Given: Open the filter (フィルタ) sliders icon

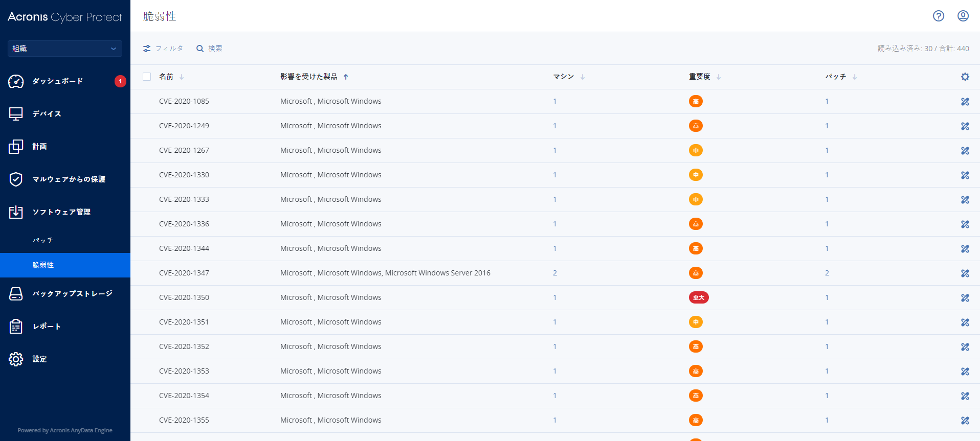Looking at the screenshot, I should pyautogui.click(x=147, y=49).
